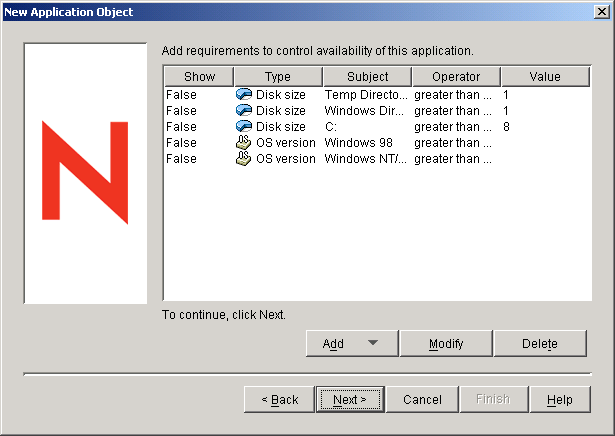Click the Operator column header
The image size is (615, 436).
coord(456,76)
